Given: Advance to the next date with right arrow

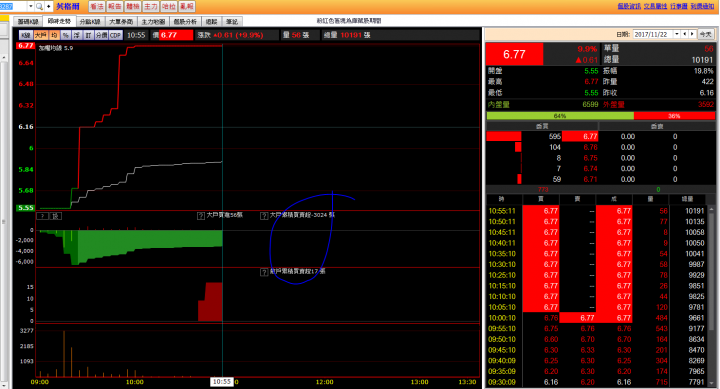Looking at the screenshot, I should (x=692, y=34).
